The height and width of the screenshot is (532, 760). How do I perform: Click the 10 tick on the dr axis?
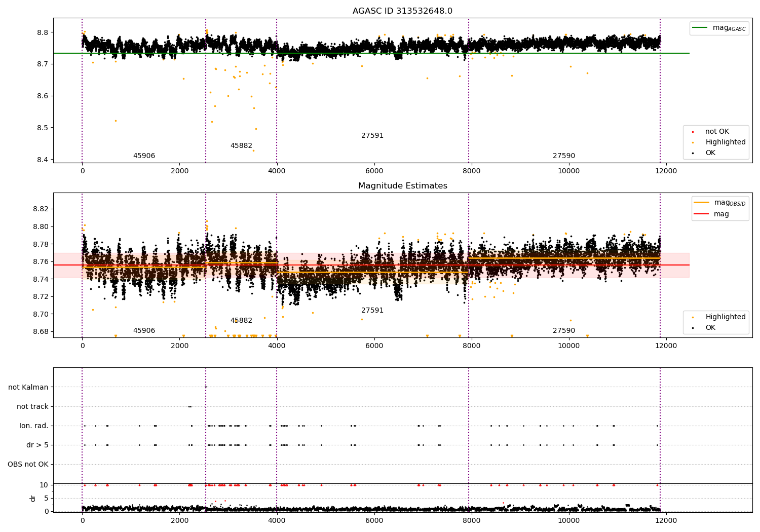44,485
